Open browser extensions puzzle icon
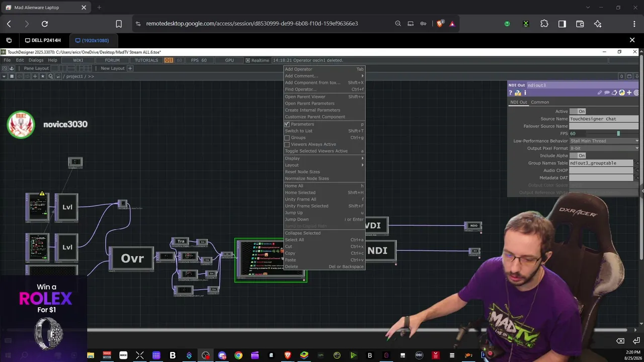644x362 pixels. (x=544, y=24)
